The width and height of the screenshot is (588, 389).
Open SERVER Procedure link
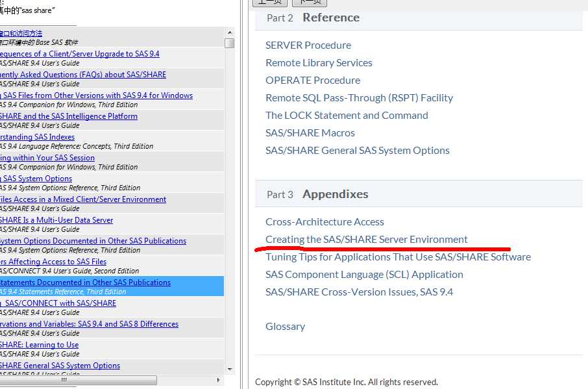point(308,45)
